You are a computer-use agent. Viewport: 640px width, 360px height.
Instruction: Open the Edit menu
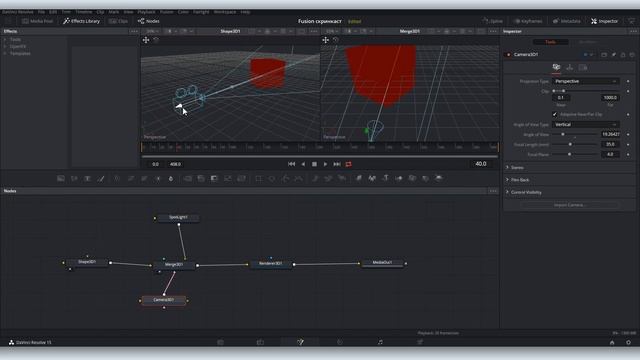click(x=53, y=12)
